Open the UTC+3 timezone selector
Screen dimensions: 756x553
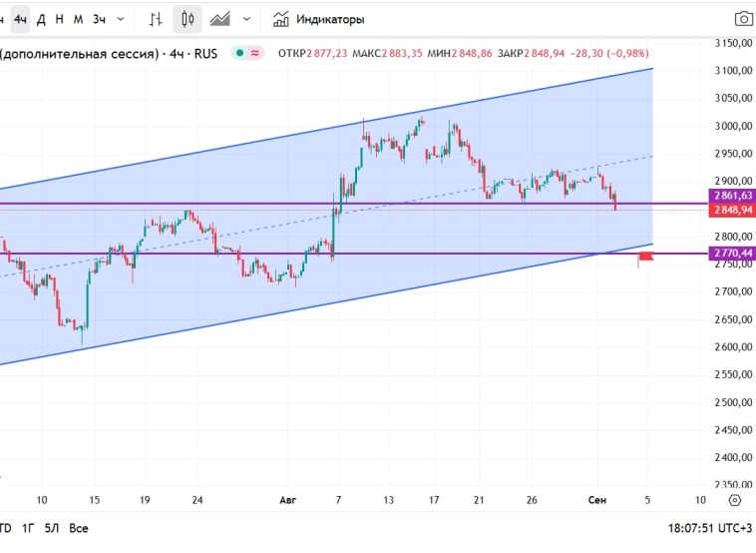point(710,528)
